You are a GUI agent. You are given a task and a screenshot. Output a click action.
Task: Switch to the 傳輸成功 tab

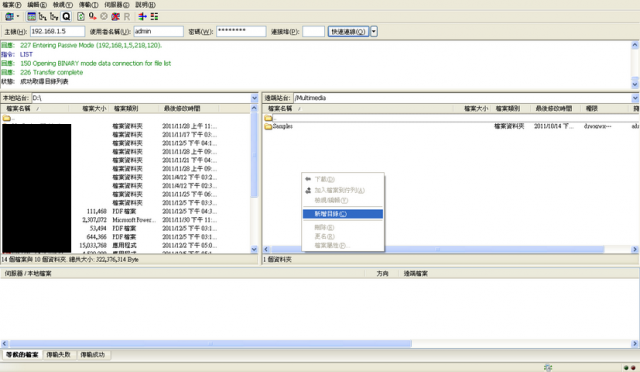pos(93,355)
